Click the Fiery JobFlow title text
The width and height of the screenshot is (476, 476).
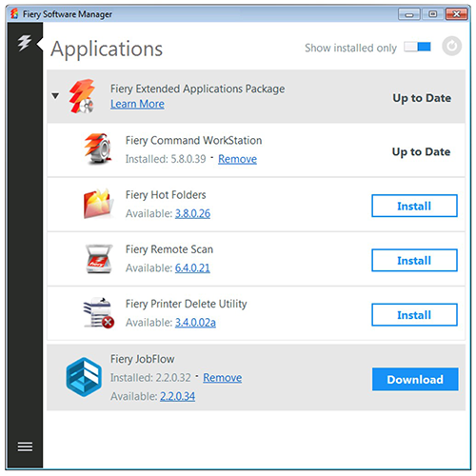[143, 359]
